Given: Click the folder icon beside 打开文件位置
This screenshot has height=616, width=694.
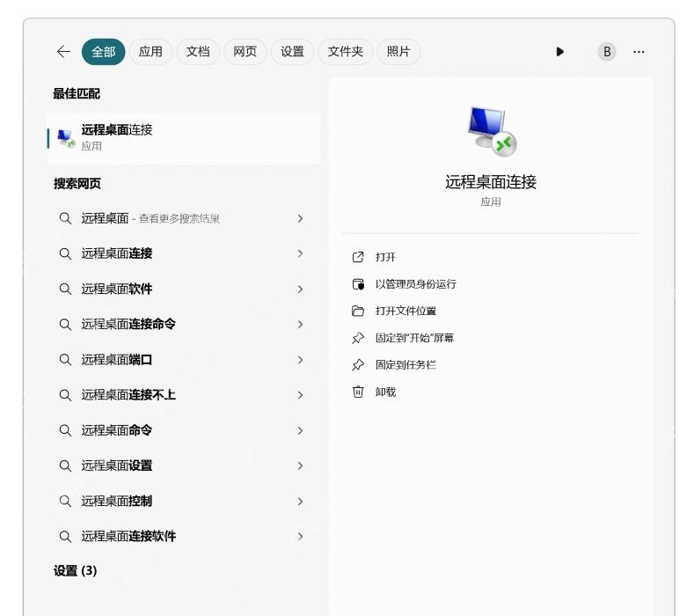Looking at the screenshot, I should (358, 311).
